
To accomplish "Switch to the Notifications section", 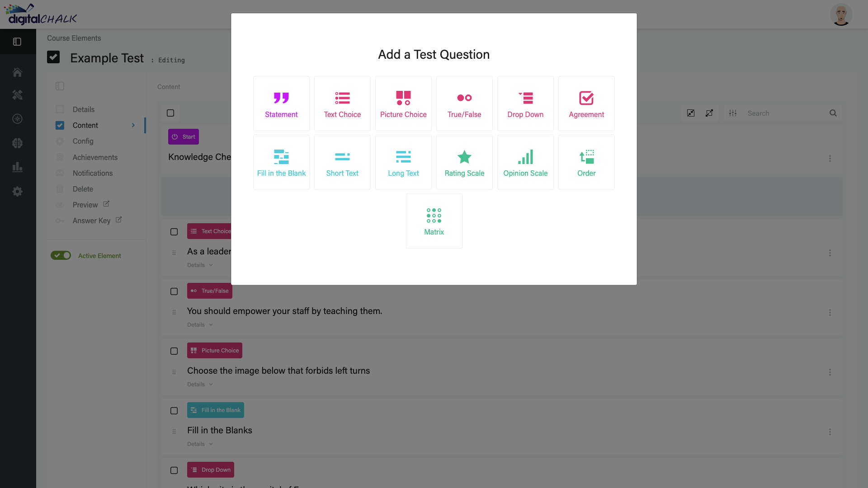I will tap(93, 173).
